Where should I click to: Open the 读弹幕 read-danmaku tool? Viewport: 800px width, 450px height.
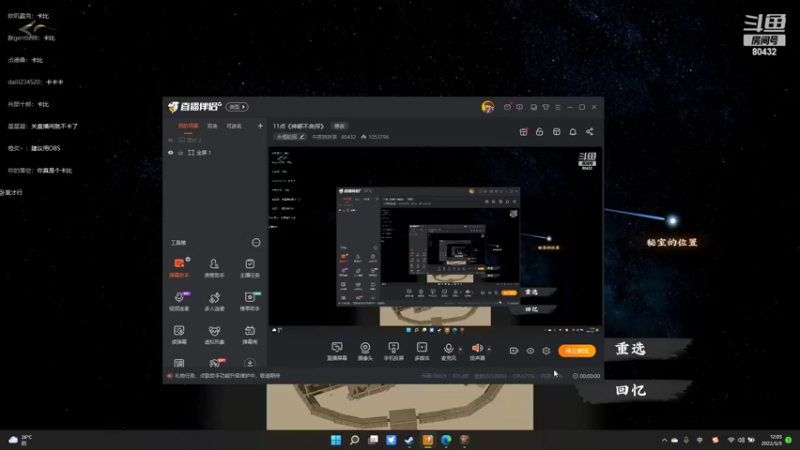point(179,335)
